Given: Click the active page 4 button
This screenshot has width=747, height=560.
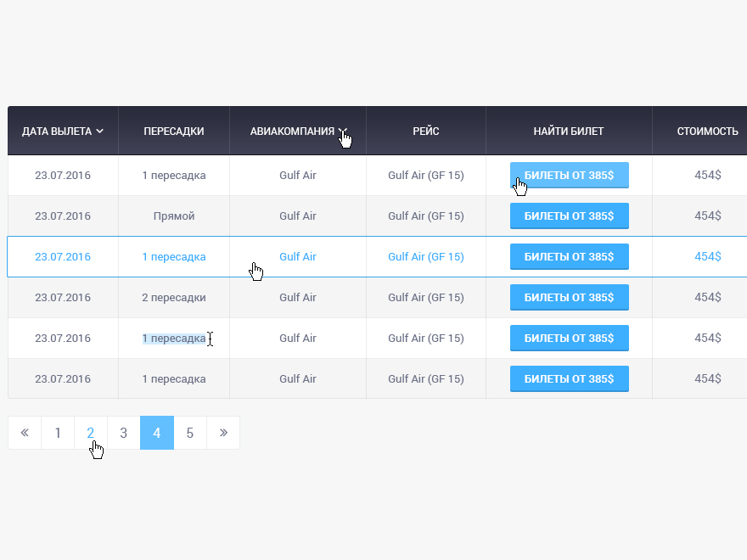Looking at the screenshot, I should click(157, 433).
